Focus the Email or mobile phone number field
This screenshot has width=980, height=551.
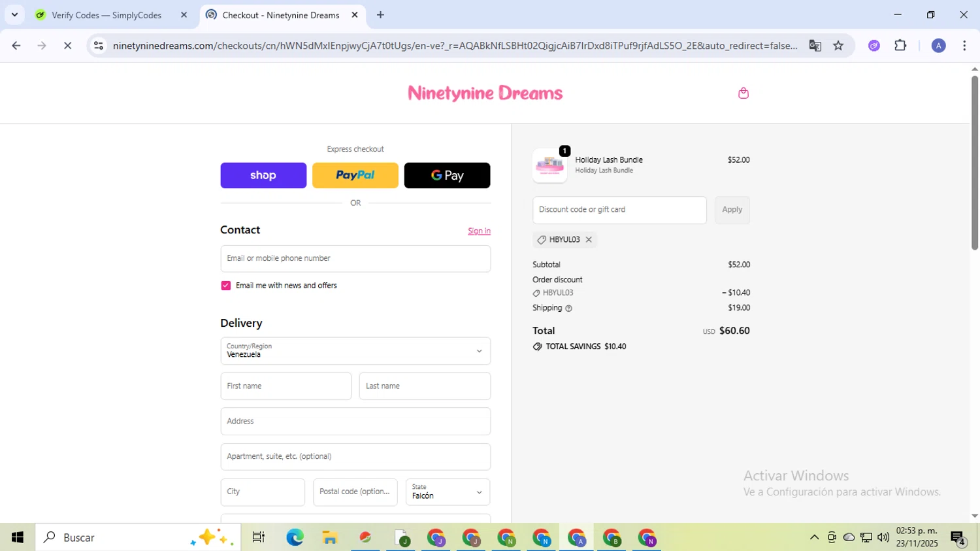coord(355,259)
